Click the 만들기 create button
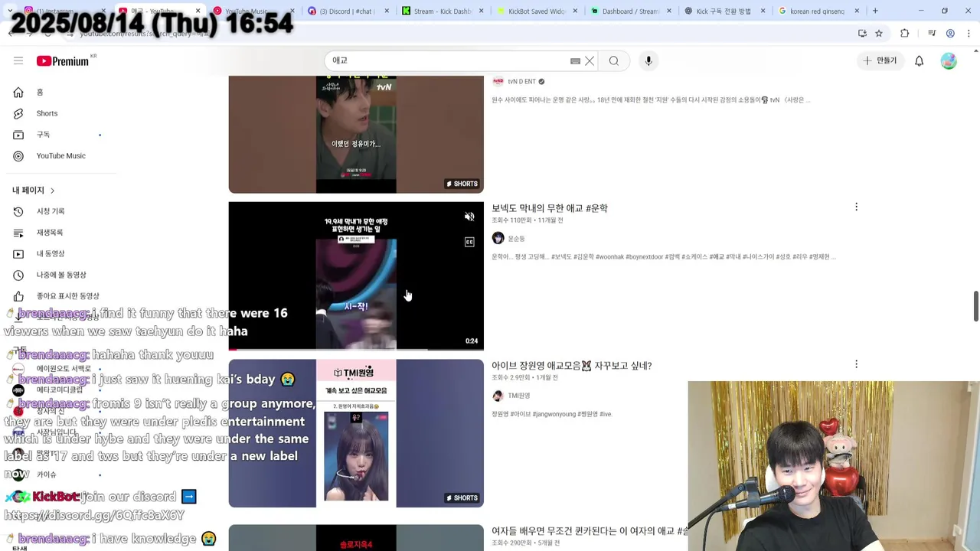 (879, 60)
